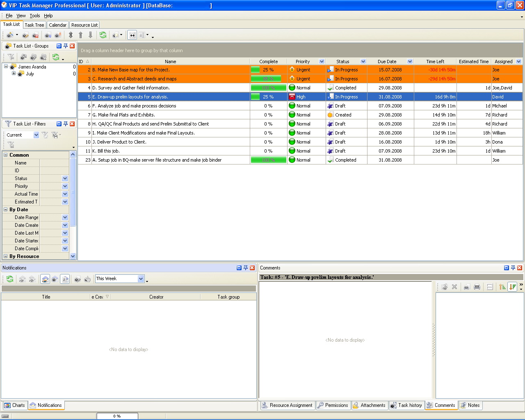Click the hand pointer icon in Notifications toolbar
525x420 pixels.
click(87, 279)
